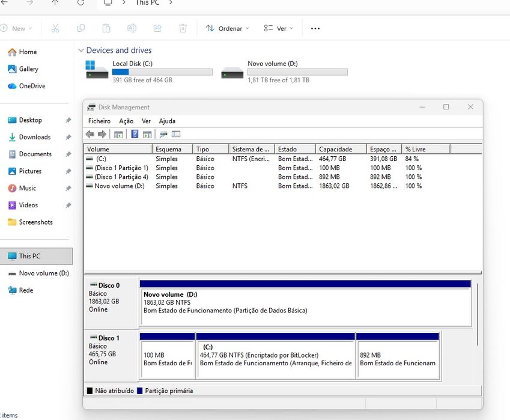Select This PC in the navigation pane
The height and width of the screenshot is (420, 510).
coord(36,256)
